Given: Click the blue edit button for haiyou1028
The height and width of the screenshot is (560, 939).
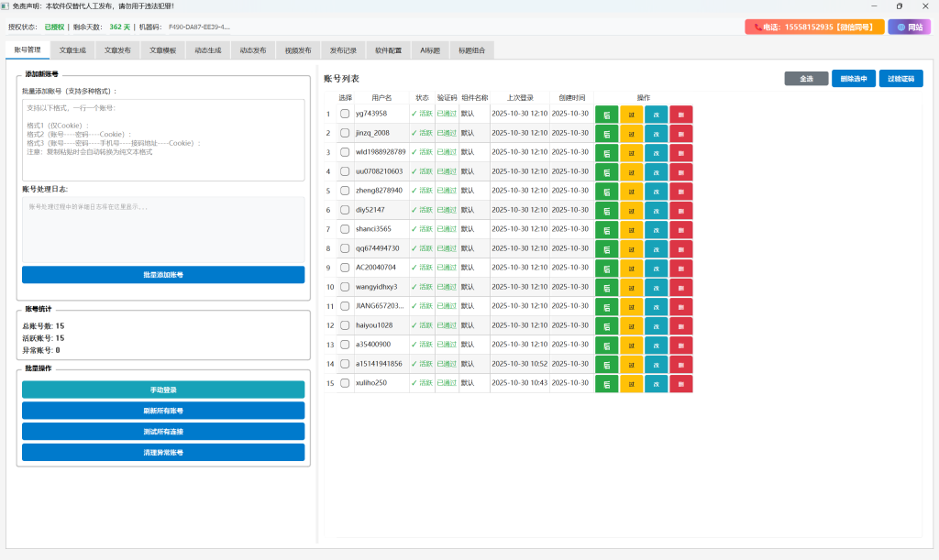Looking at the screenshot, I should [656, 325].
